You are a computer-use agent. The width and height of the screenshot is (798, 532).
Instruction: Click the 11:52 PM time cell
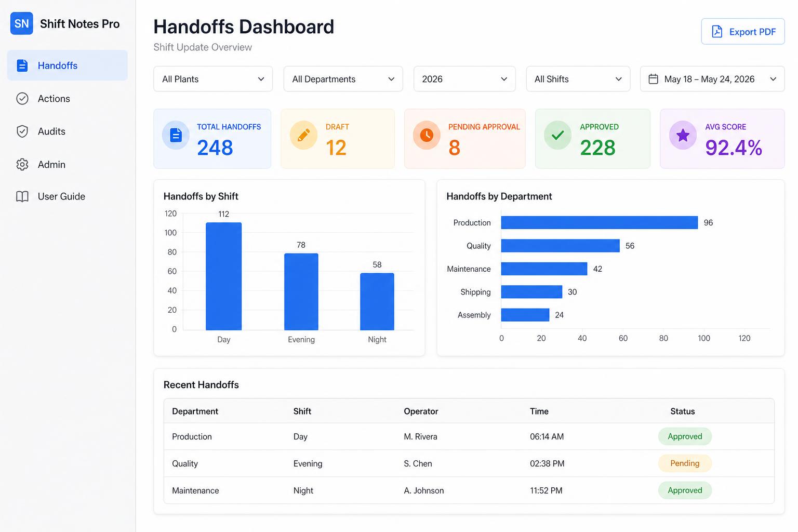pyautogui.click(x=546, y=490)
